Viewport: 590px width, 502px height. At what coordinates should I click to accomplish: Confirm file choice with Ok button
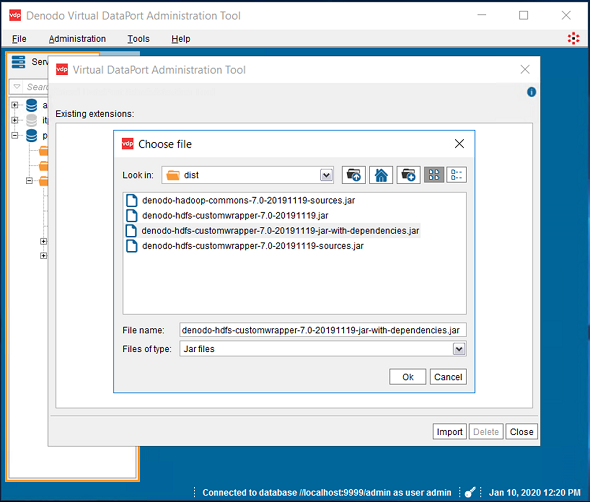[x=408, y=377]
